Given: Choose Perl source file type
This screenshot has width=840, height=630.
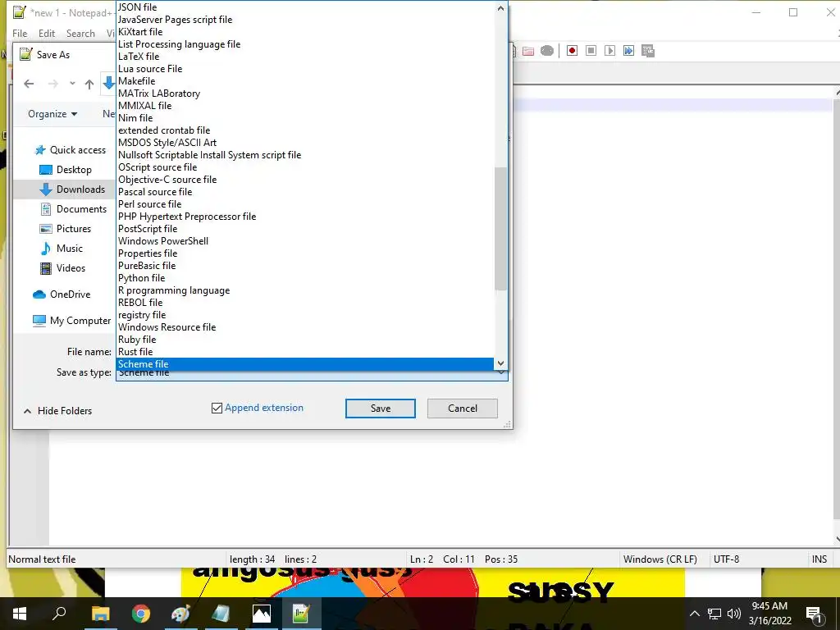Looking at the screenshot, I should pos(305,204).
